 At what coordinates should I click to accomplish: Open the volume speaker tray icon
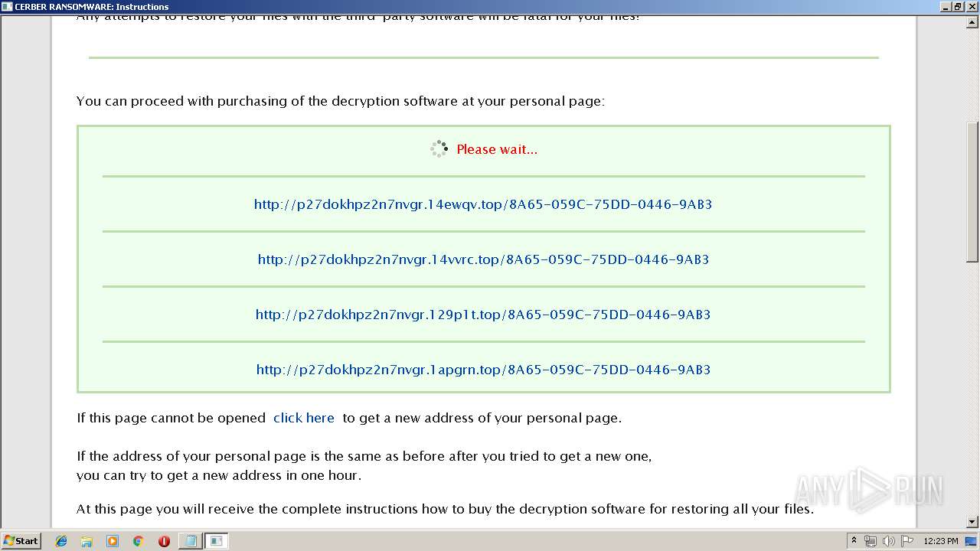888,541
